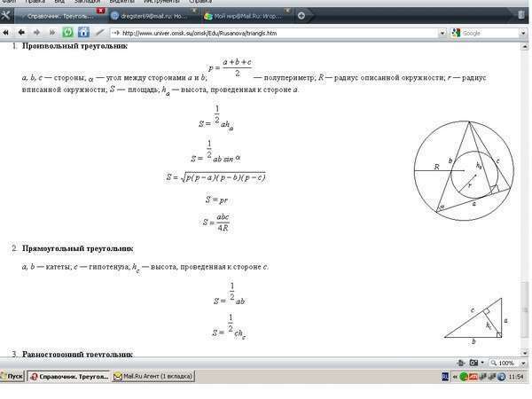Toggle fit-to-width icon in status bar
532x399 pixels.
click(460, 363)
